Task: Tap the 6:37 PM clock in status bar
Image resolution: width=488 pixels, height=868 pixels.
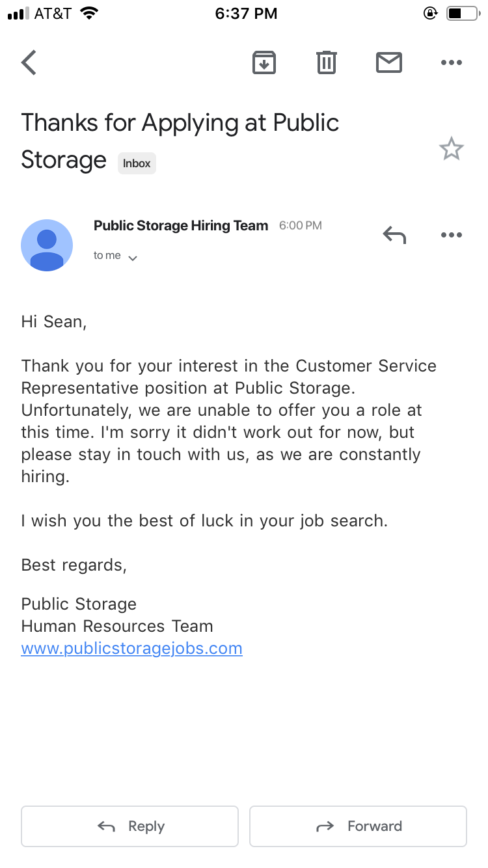Action: click(x=246, y=14)
